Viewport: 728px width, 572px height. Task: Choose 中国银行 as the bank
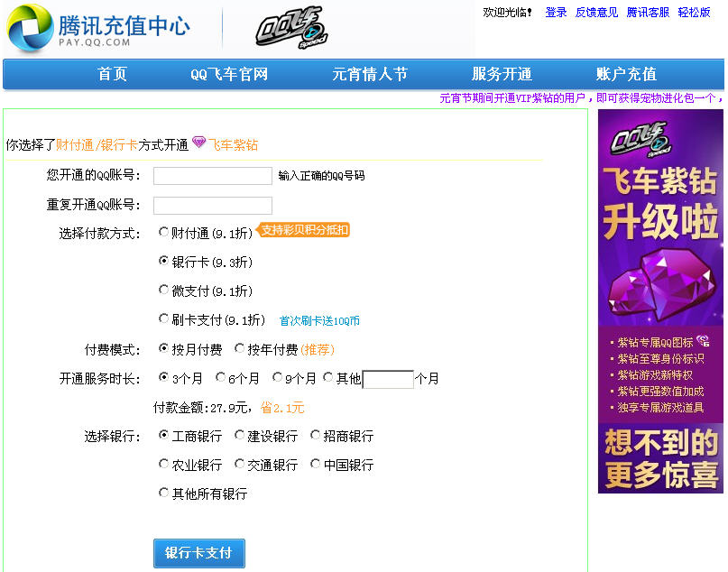315,464
